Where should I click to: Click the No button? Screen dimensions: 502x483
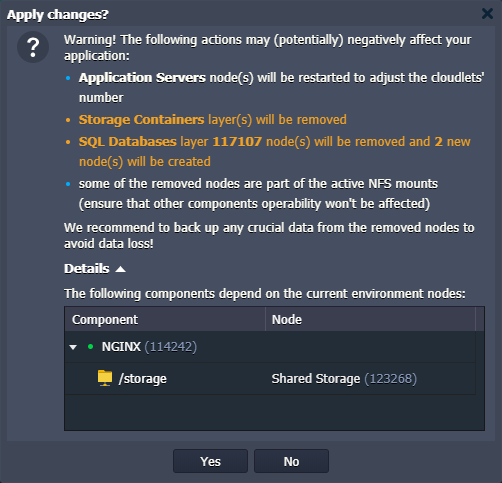[x=291, y=461]
